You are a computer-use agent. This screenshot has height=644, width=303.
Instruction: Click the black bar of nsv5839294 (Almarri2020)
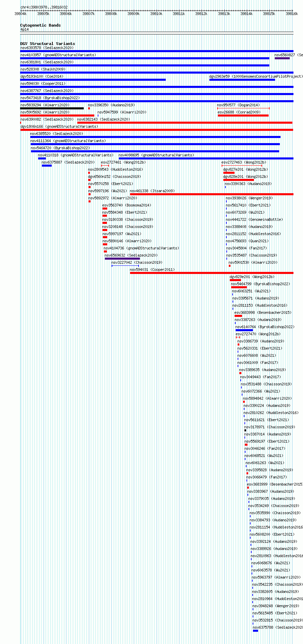coord(52,108)
